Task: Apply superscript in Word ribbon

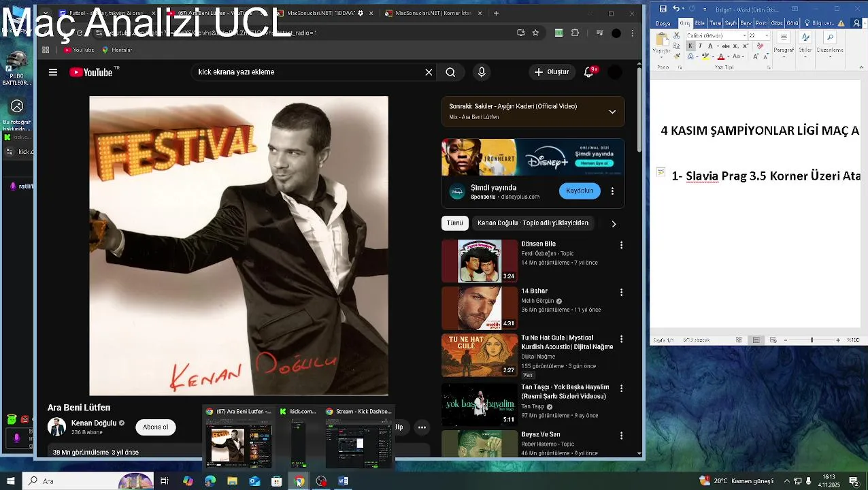Action: pyautogui.click(x=746, y=46)
